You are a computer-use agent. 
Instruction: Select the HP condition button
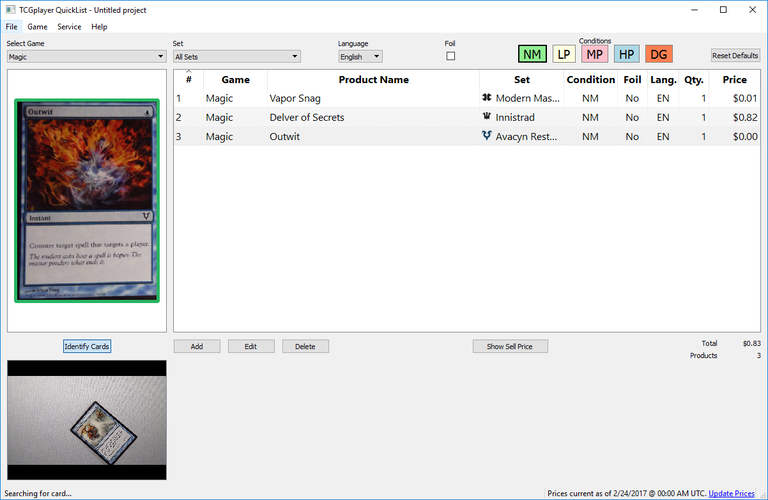[x=626, y=54]
